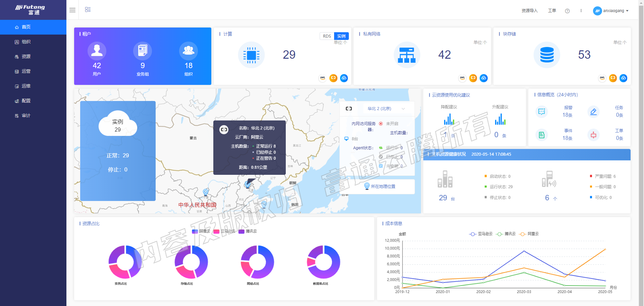This screenshot has width=644, height=306.
Task: Filter compute card by orange Aliyun icon
Action: (x=333, y=78)
